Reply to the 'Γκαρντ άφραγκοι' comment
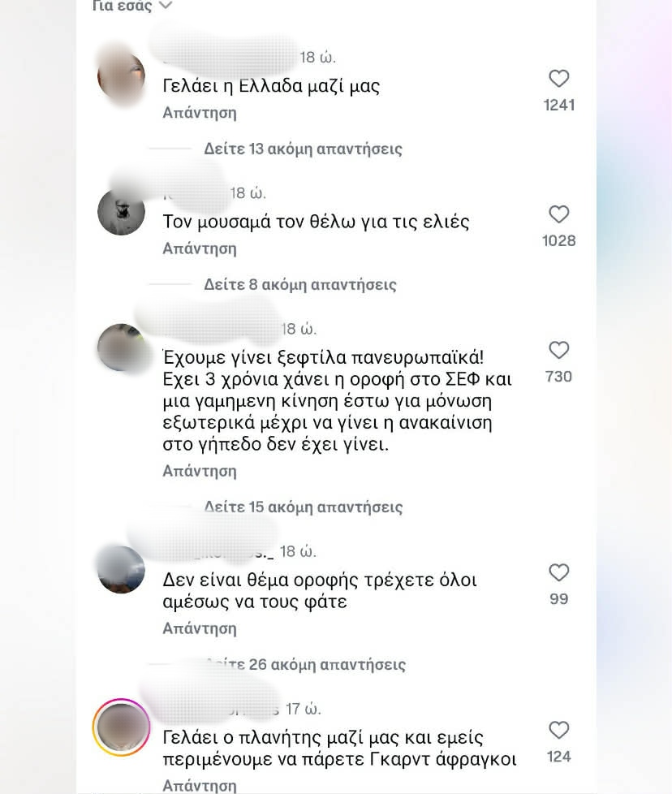The height and width of the screenshot is (794, 672). (200, 785)
